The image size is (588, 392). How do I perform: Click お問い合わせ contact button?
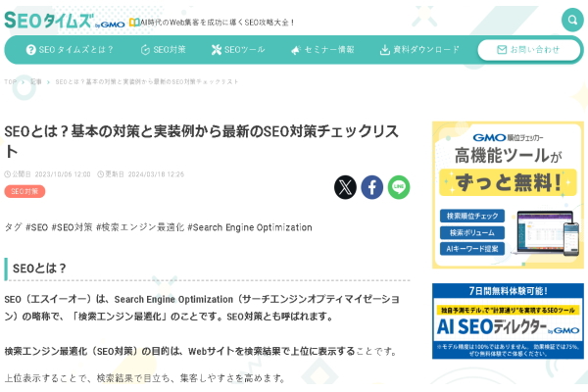(x=529, y=50)
